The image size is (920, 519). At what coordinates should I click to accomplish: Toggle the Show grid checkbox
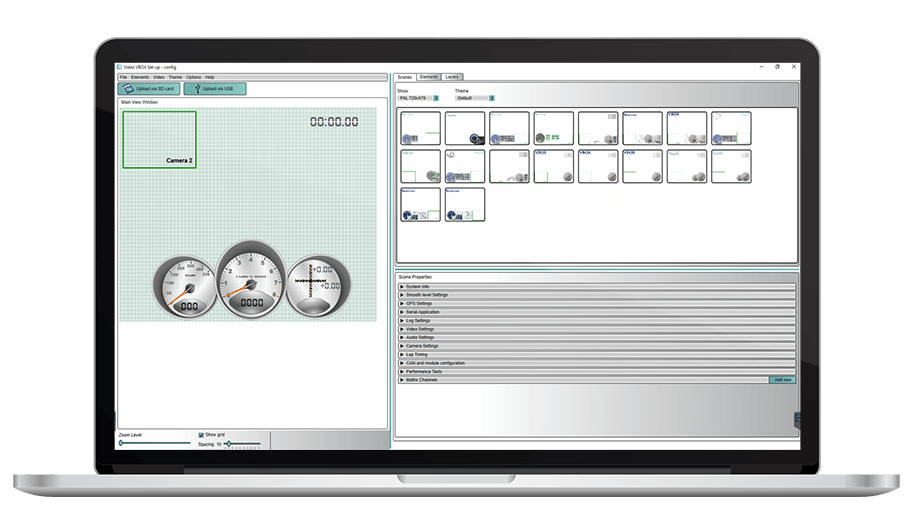point(201,435)
